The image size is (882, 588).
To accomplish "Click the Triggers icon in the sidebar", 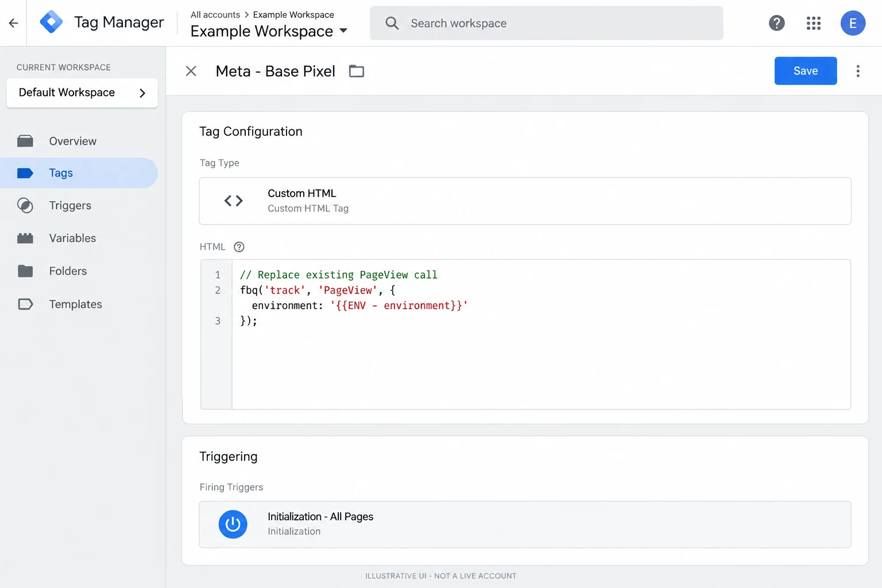I will [25, 206].
